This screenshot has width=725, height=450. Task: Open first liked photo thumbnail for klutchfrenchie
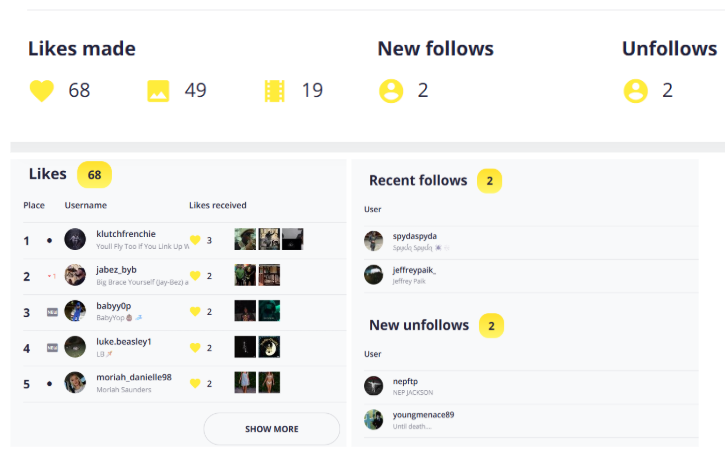245,239
